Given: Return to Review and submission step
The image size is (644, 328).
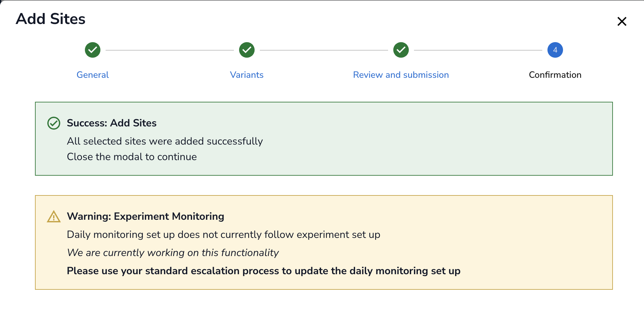Looking at the screenshot, I should pos(401,75).
